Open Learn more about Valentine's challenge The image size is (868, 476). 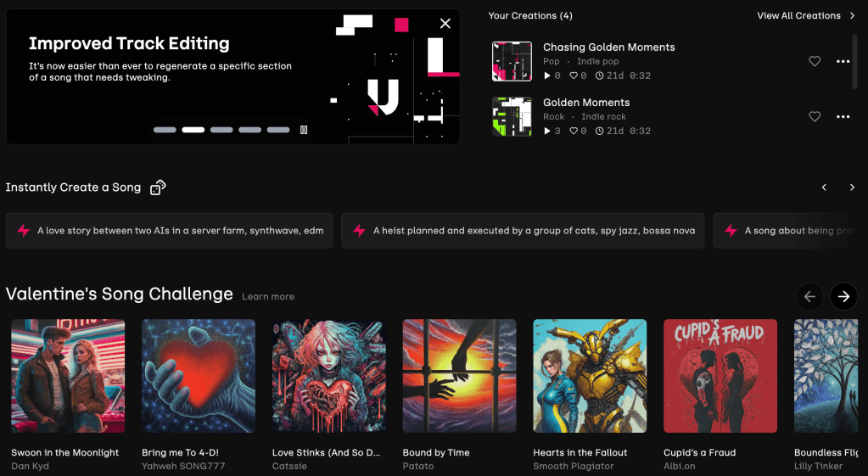click(x=268, y=297)
